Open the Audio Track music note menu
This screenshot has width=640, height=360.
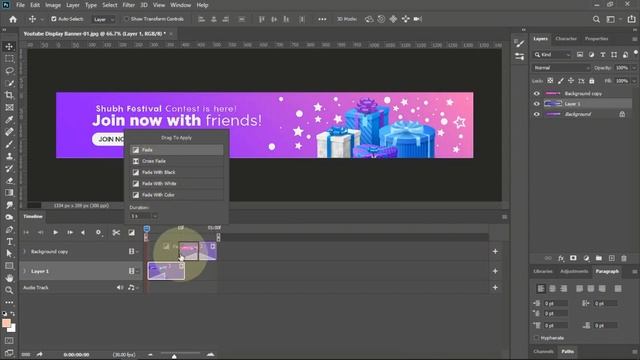click(x=132, y=287)
